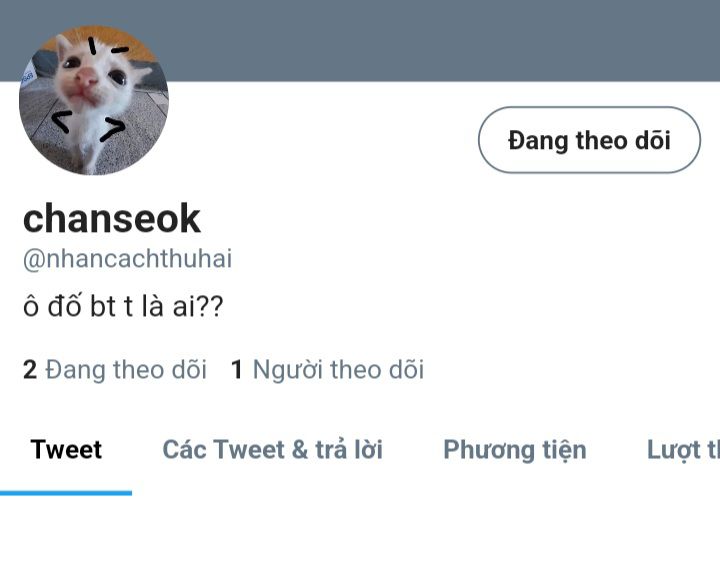
Task: Open the partially visible Lượt th tab
Action: 683,449
